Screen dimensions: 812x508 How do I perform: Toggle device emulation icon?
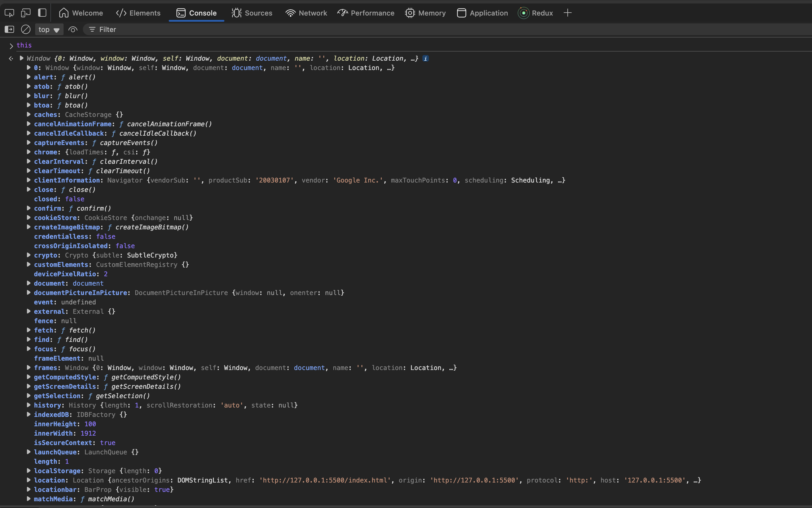(x=26, y=13)
